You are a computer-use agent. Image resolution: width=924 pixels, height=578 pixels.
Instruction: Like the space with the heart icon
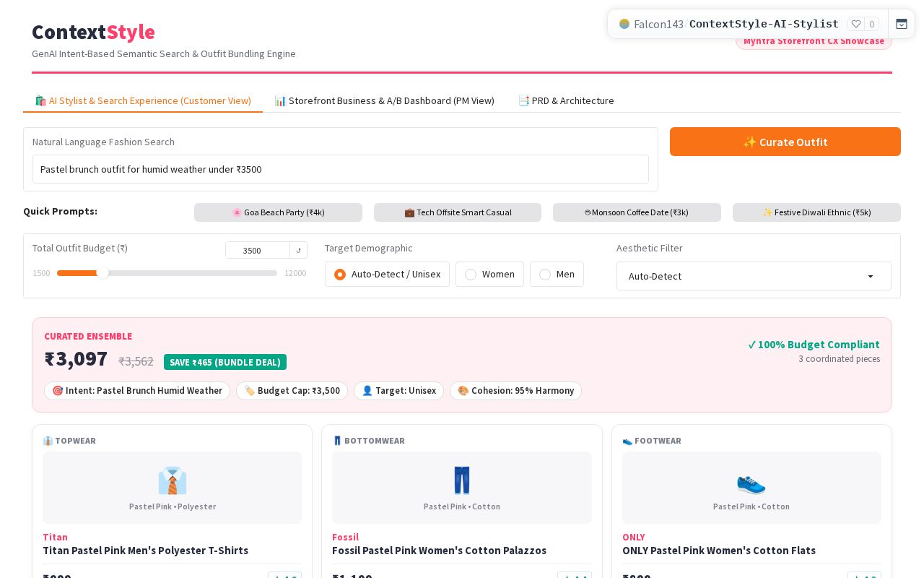coord(856,24)
